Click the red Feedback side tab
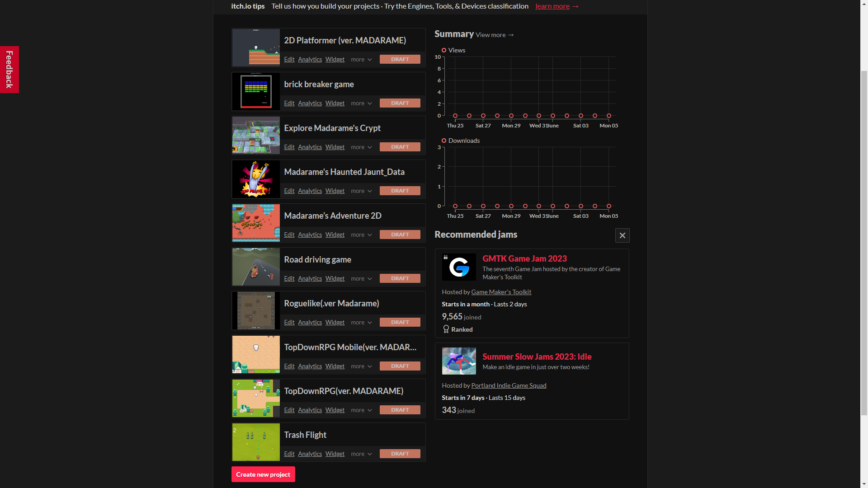The width and height of the screenshot is (868, 488). point(9,70)
